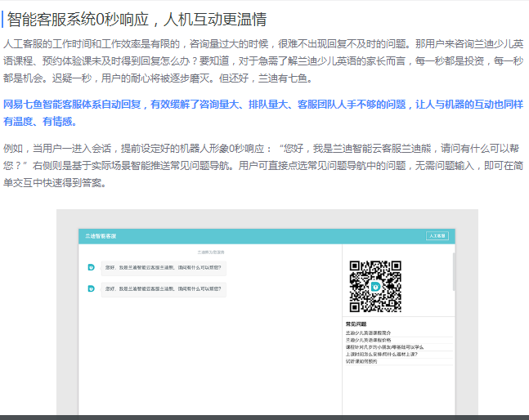Image resolution: width=529 pixels, height=420 pixels.
Task: Click the 常见问题 heading
Action: [x=356, y=324]
